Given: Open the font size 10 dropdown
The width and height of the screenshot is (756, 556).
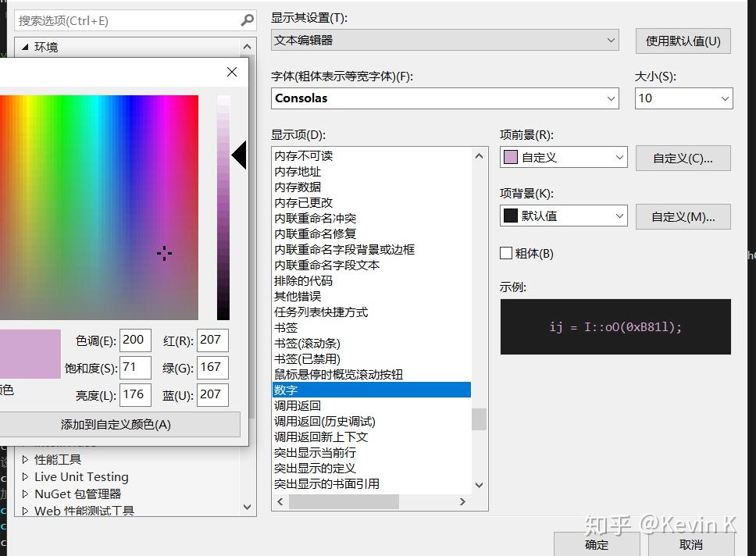Looking at the screenshot, I should (683, 98).
